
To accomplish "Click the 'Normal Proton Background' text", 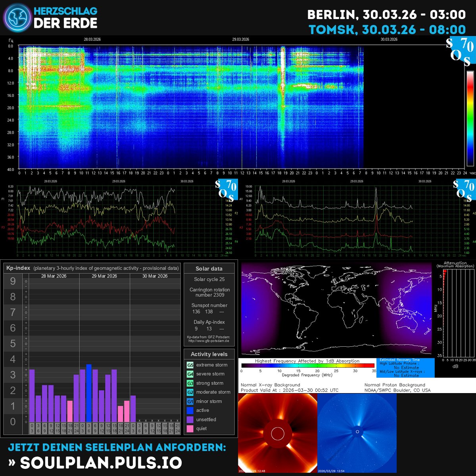I will [395, 385].
